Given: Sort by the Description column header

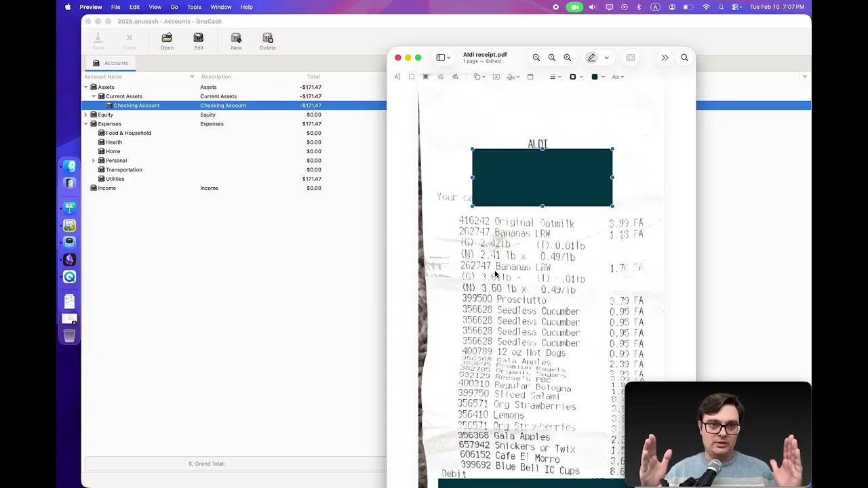Looking at the screenshot, I should click(x=216, y=77).
